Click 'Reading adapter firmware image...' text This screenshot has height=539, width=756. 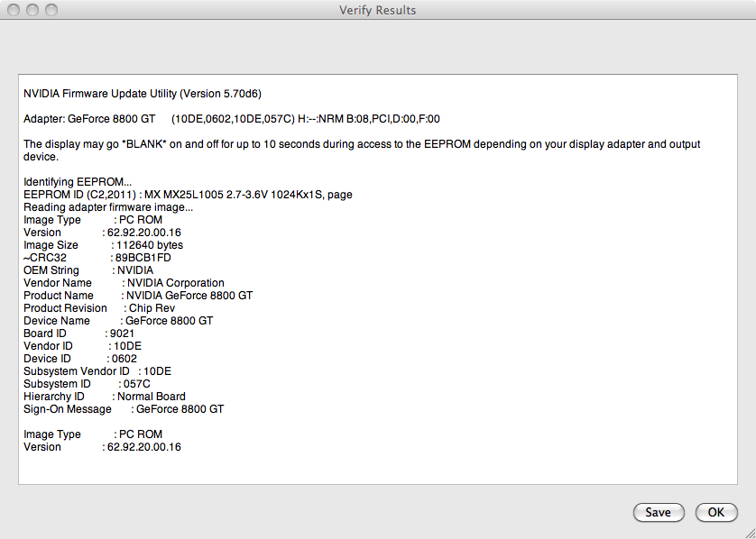pyautogui.click(x=108, y=207)
